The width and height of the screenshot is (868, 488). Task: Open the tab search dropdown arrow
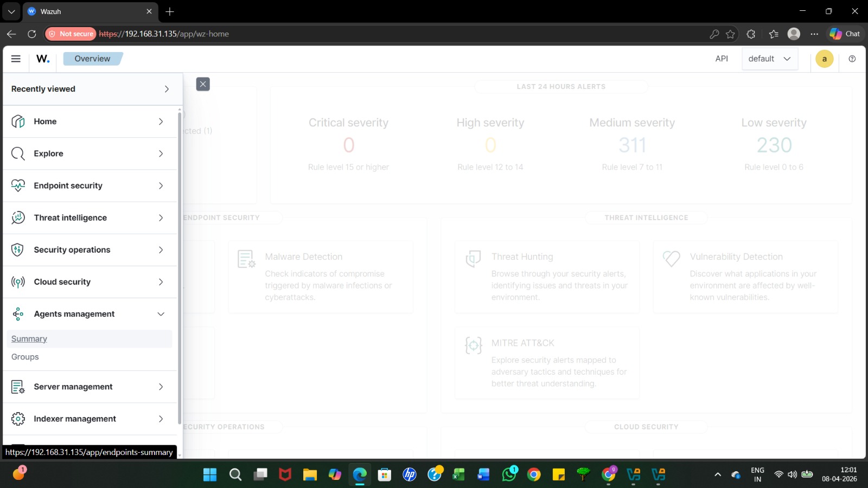pyautogui.click(x=11, y=11)
